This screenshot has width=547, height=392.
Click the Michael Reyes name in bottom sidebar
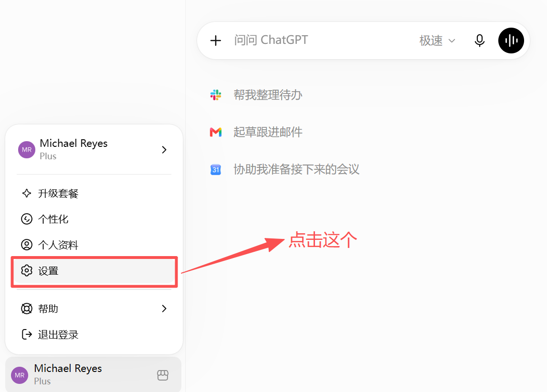pyautogui.click(x=68, y=369)
